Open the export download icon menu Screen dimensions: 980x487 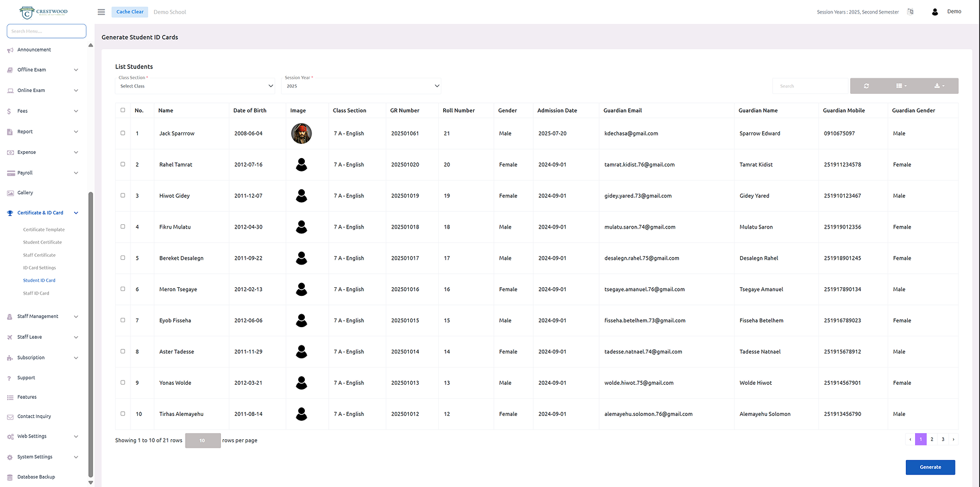point(939,86)
